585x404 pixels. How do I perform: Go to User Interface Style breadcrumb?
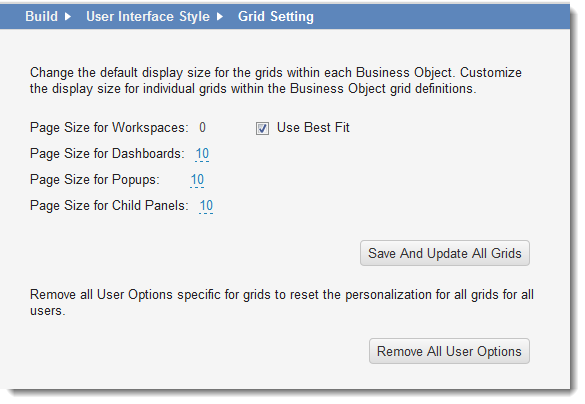pyautogui.click(x=148, y=16)
